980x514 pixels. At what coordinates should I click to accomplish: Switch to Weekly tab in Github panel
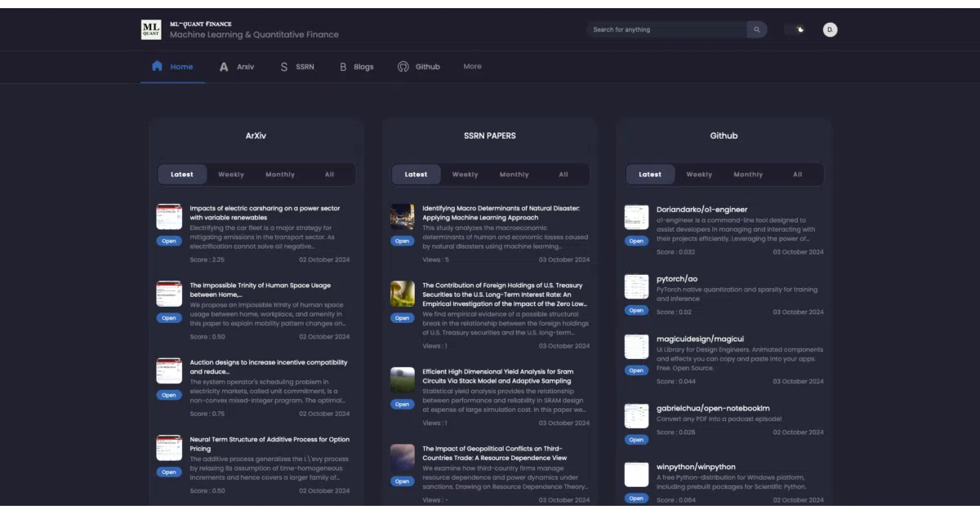[699, 175]
